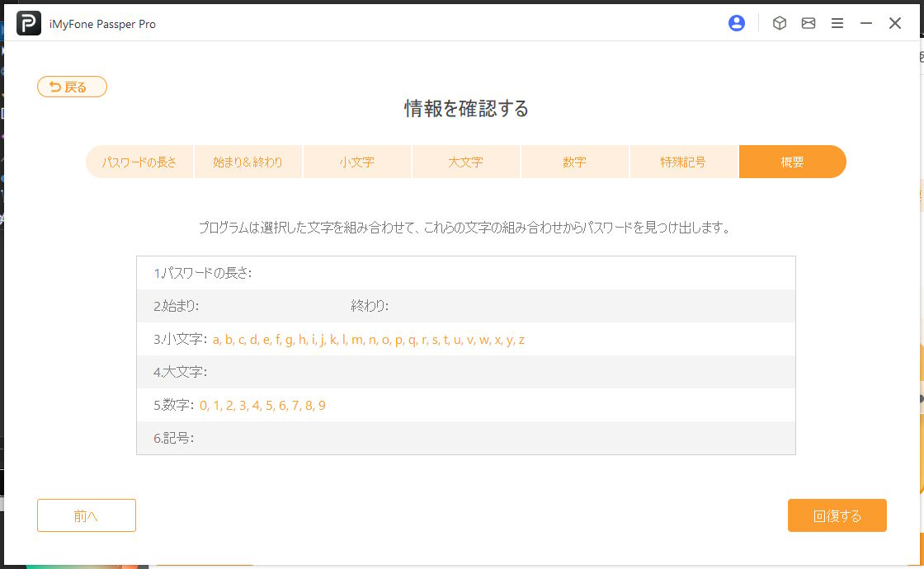Select the 特殊記号 tab

point(683,162)
